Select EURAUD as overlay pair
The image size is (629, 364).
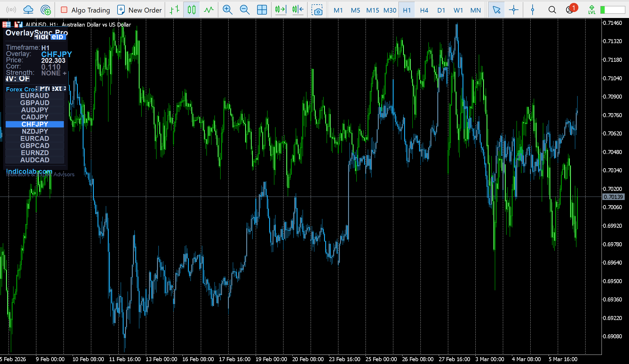[x=35, y=96]
